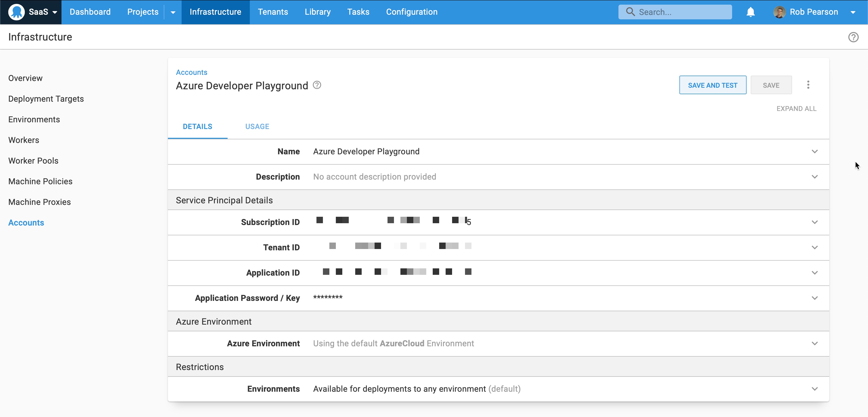Viewport: 868px width, 417px height.
Task: Click Rob Pearson's avatar picture
Action: [x=779, y=12]
